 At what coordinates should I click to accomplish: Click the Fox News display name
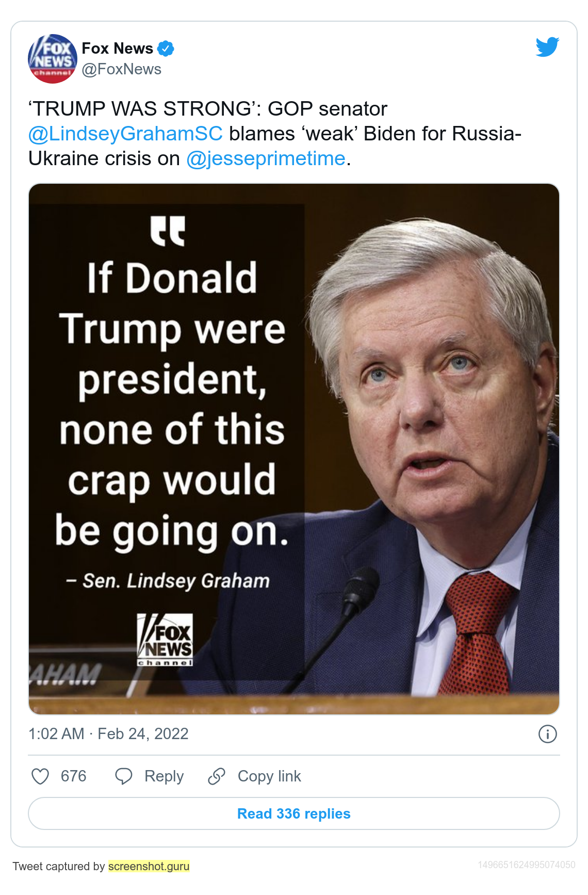pyautogui.click(x=118, y=49)
